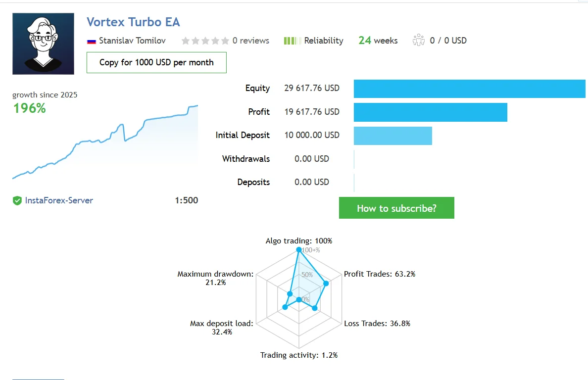Click the Russian flag icon
The width and height of the screenshot is (588, 380).
tap(92, 41)
